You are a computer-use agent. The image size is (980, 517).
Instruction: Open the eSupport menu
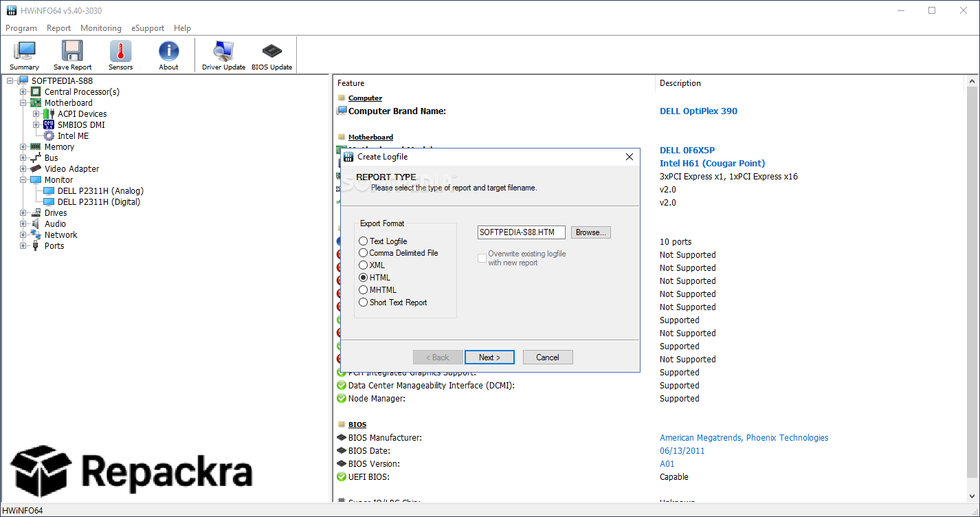(x=148, y=28)
